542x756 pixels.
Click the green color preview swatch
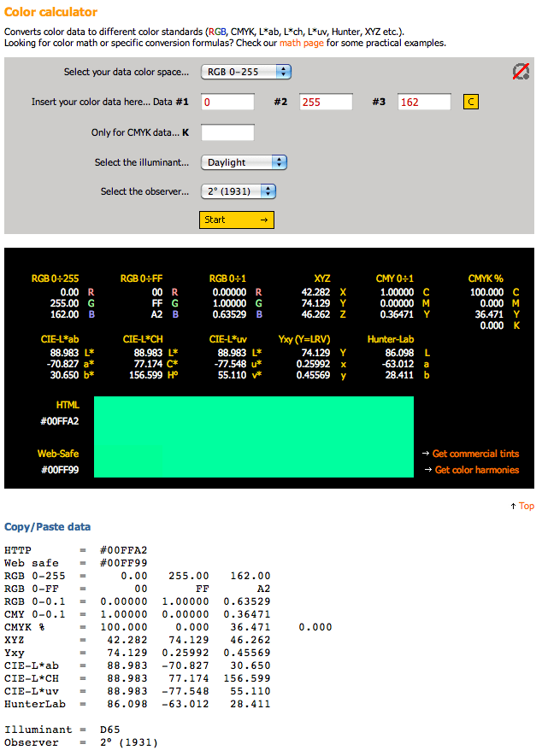(254, 437)
